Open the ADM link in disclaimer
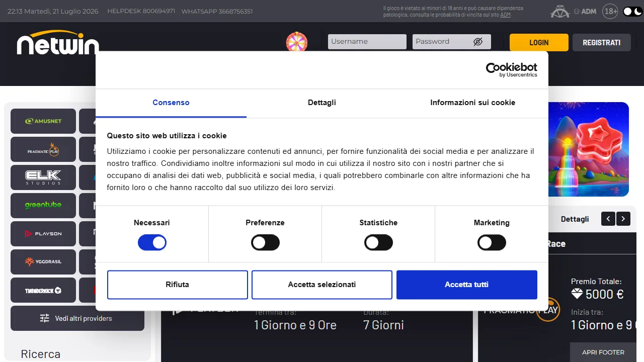Viewport: 644px width, 362px height. (505, 15)
